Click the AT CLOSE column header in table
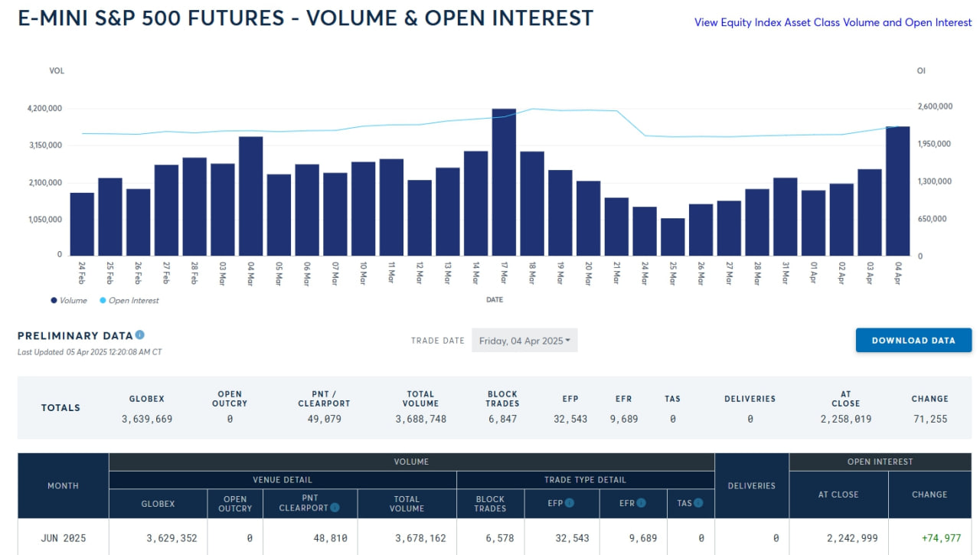980x555 pixels. coord(838,495)
